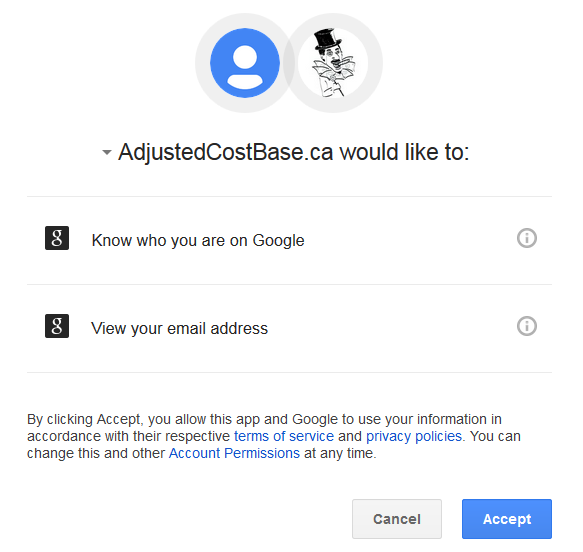Click the at any time text ending the disclaimer
583x552 pixels.
tap(340, 453)
